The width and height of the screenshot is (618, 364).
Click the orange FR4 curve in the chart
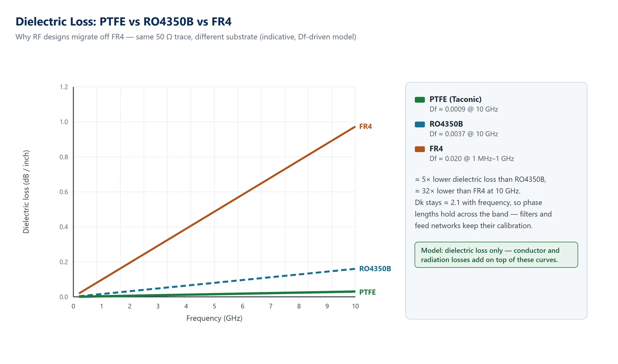click(x=217, y=210)
